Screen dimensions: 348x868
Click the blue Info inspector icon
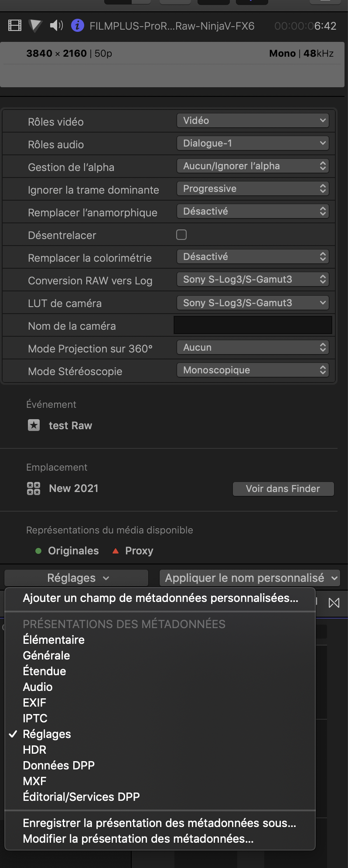[77, 26]
